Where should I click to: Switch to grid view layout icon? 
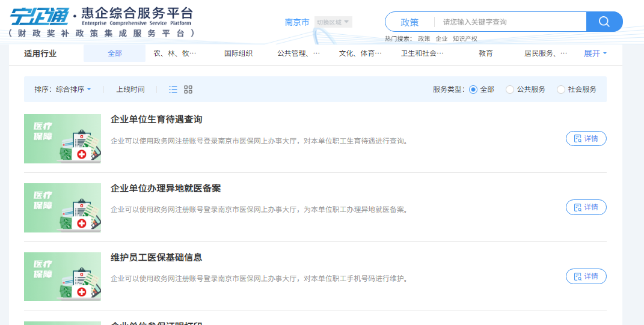(188, 90)
